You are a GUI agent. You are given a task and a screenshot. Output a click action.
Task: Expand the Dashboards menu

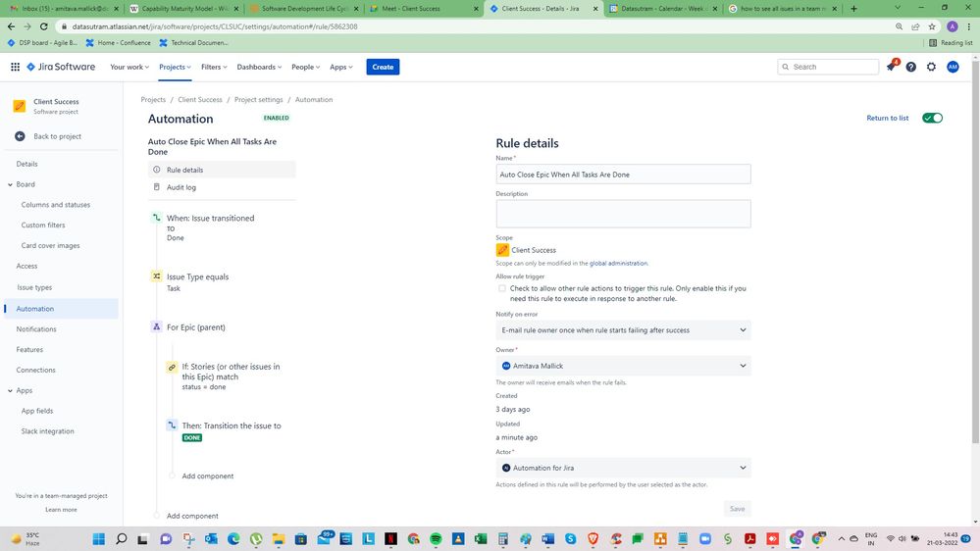point(259,67)
